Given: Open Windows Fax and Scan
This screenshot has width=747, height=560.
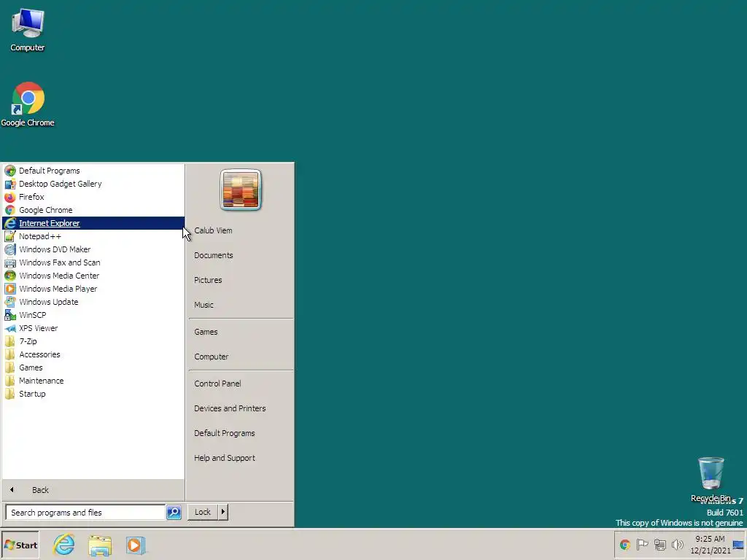Looking at the screenshot, I should (x=93, y=262).
